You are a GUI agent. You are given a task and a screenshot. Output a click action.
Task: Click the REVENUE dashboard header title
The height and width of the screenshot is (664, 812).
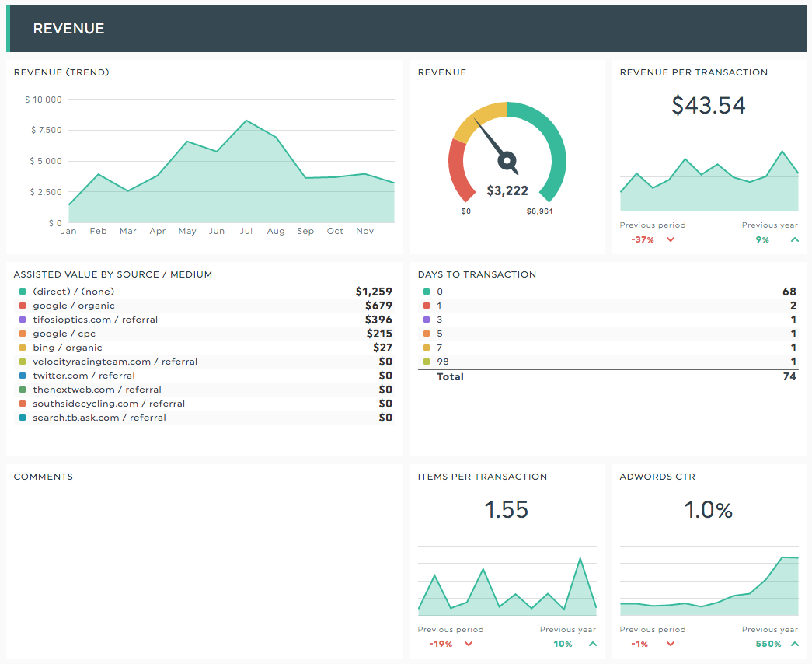click(69, 29)
